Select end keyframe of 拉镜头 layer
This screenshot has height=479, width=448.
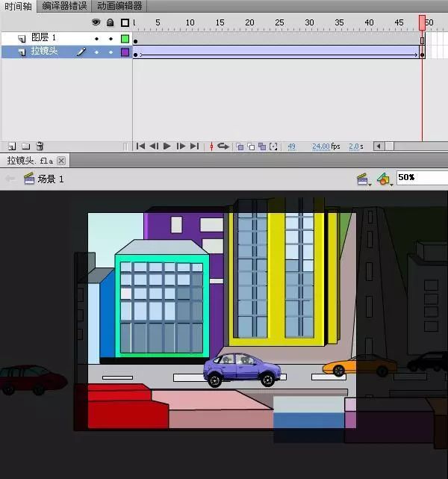pyautogui.click(x=423, y=55)
